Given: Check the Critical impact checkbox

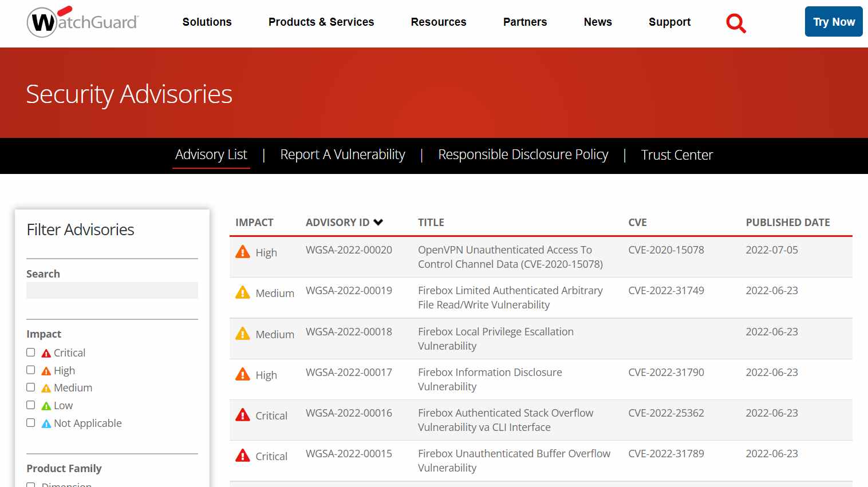Looking at the screenshot, I should coord(31,353).
